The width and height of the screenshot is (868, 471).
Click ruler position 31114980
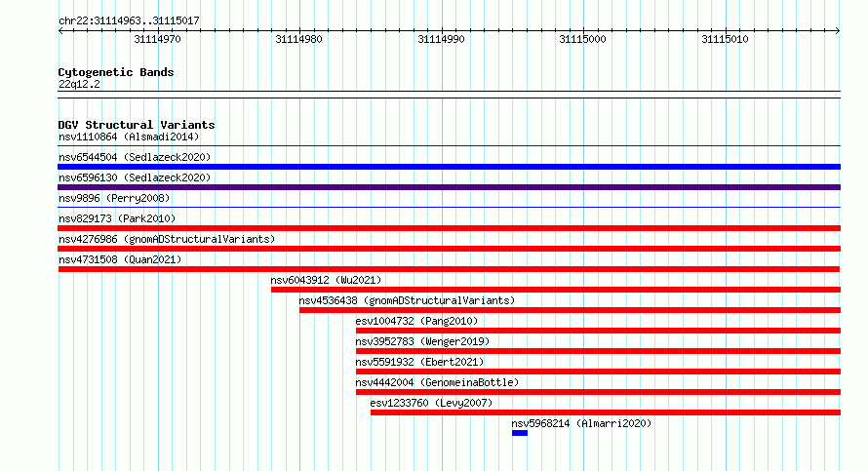click(x=299, y=39)
